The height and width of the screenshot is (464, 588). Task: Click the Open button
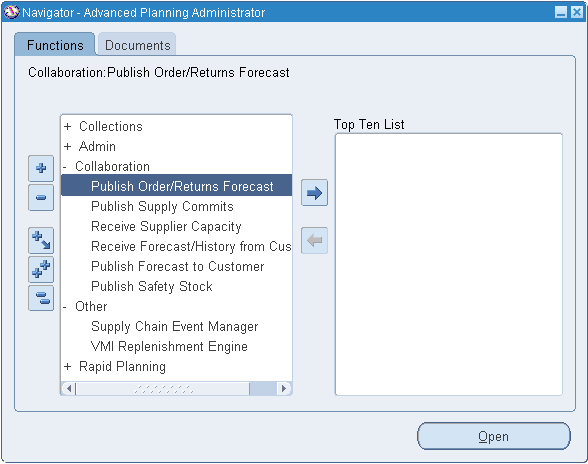coord(494,436)
